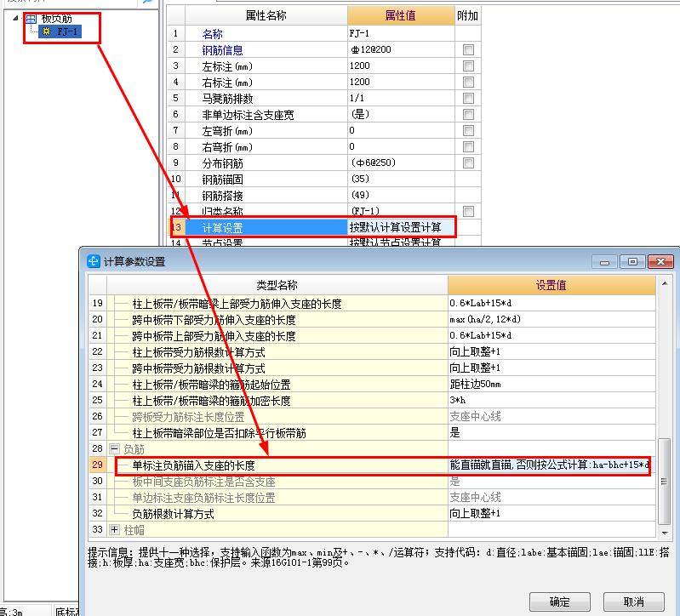
Task: Tick the 分布钢筋 附加 checkbox
Action: [468, 163]
